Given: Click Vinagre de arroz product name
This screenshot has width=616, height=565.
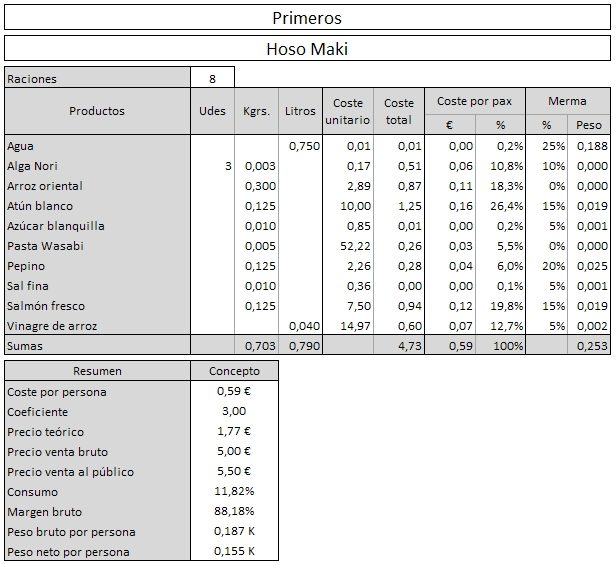Looking at the screenshot, I should [x=52, y=326].
